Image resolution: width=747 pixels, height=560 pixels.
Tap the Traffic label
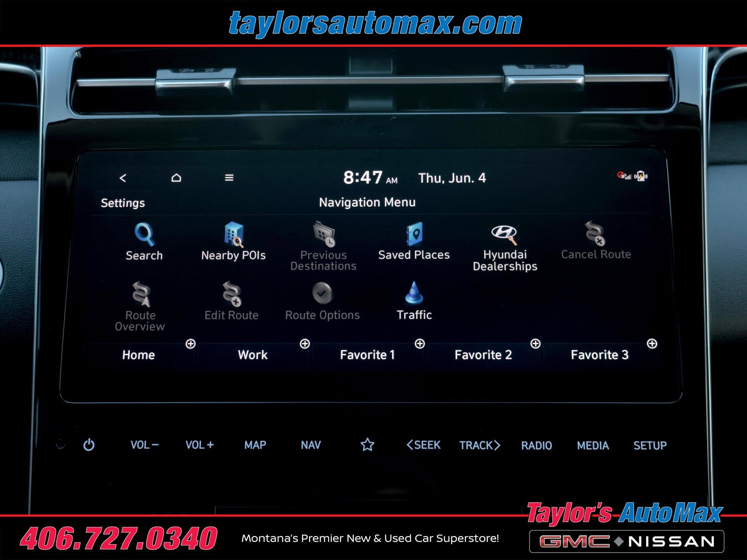[x=414, y=315]
